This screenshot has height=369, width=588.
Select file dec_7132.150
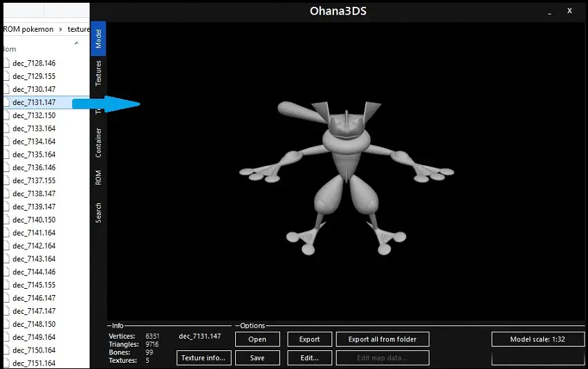34,116
